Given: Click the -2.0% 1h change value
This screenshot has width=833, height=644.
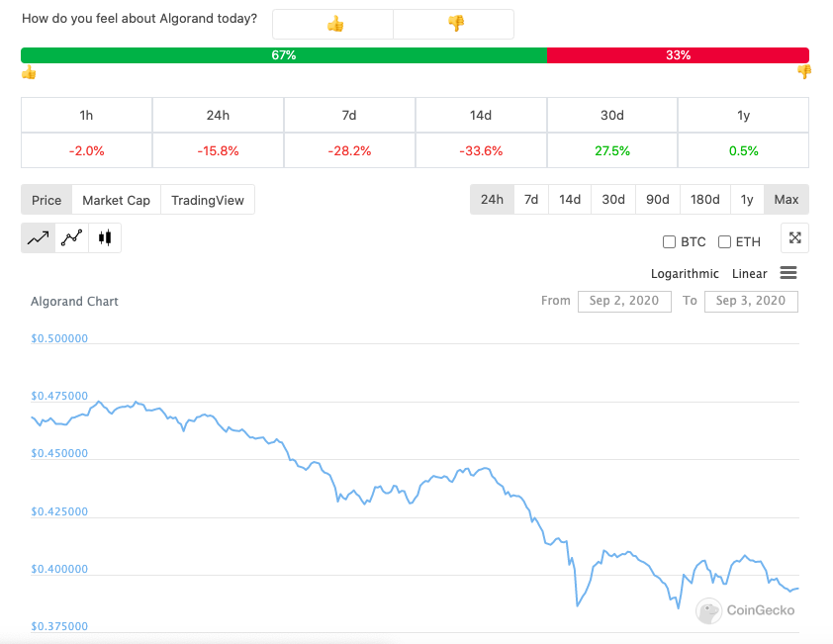Looking at the screenshot, I should (87, 151).
